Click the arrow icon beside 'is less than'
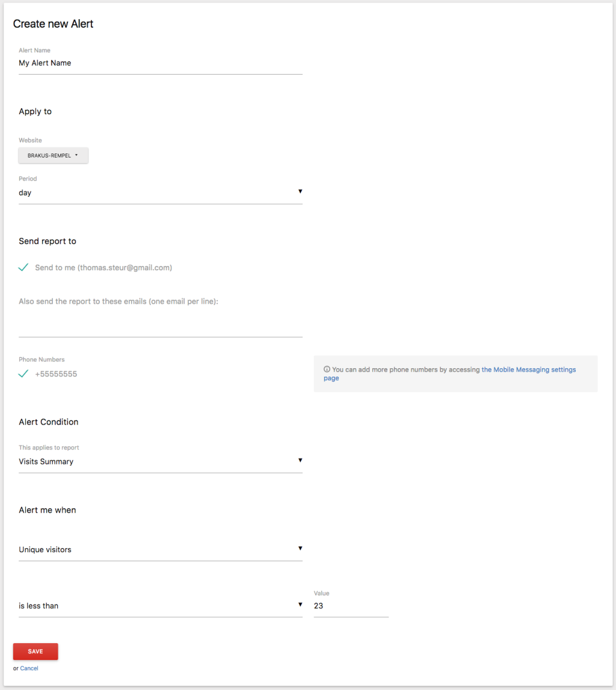Image resolution: width=616 pixels, height=690 pixels. click(x=300, y=605)
